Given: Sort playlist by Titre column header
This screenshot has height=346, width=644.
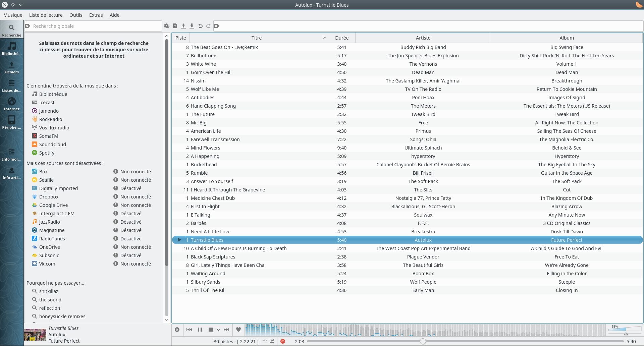Looking at the screenshot, I should coord(257,38).
